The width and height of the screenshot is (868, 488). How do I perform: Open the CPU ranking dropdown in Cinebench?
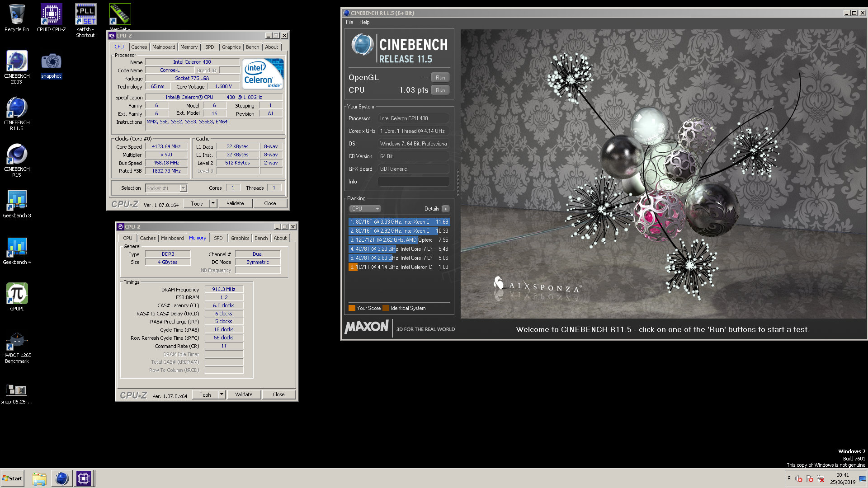point(365,209)
